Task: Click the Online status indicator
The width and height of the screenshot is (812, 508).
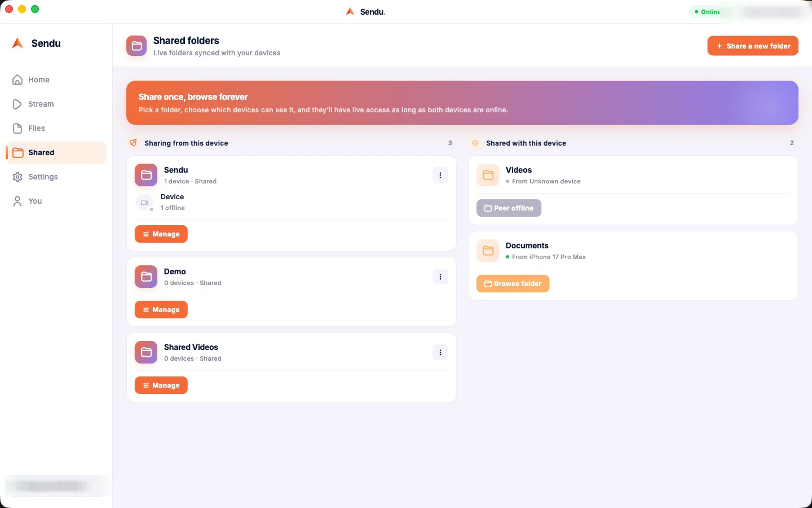Action: pos(707,12)
